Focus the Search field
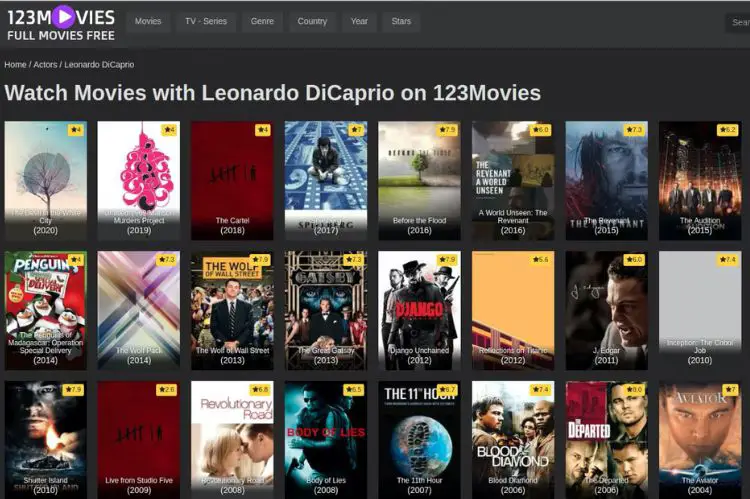Screen dimensions: 750x499 [x=738, y=22]
